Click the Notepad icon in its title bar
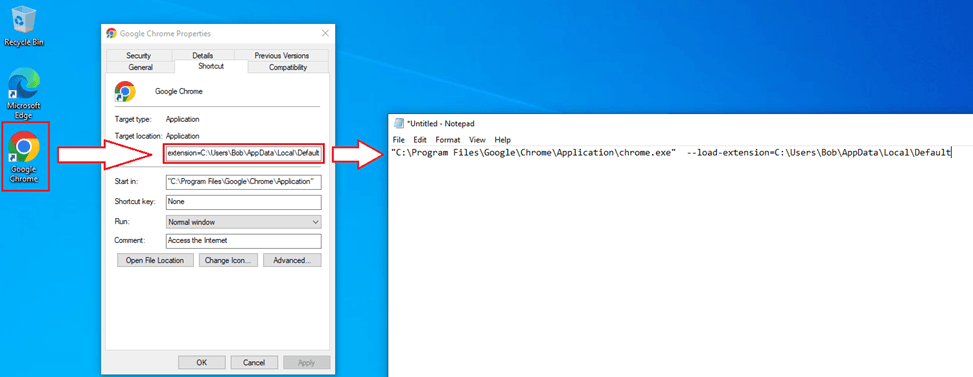Image resolution: width=973 pixels, height=377 pixels. tap(399, 123)
